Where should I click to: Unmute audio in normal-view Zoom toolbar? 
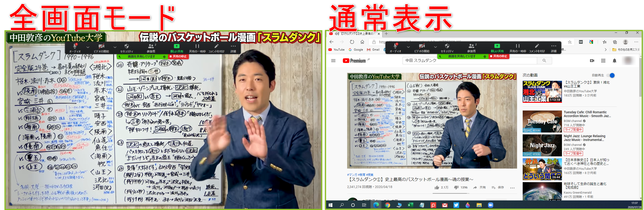395,48
